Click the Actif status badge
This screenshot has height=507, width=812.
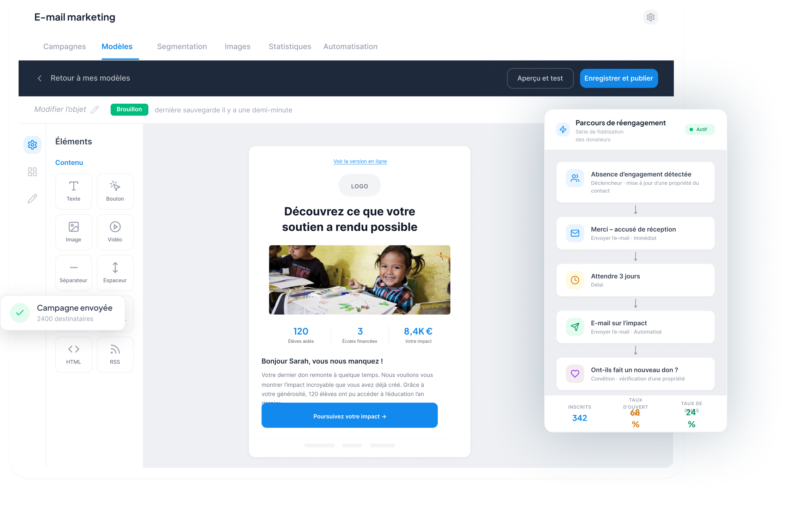(x=700, y=129)
